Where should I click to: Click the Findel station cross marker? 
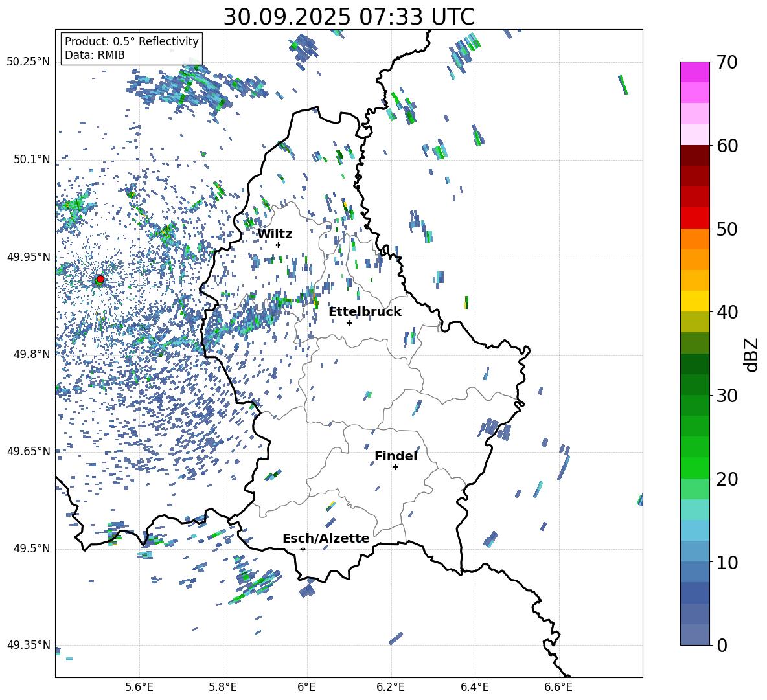(x=395, y=467)
